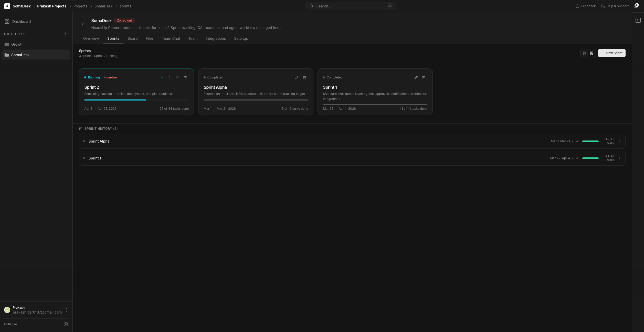644x332 pixels.
Task: Click the Zoned out status badge
Action: point(124,21)
